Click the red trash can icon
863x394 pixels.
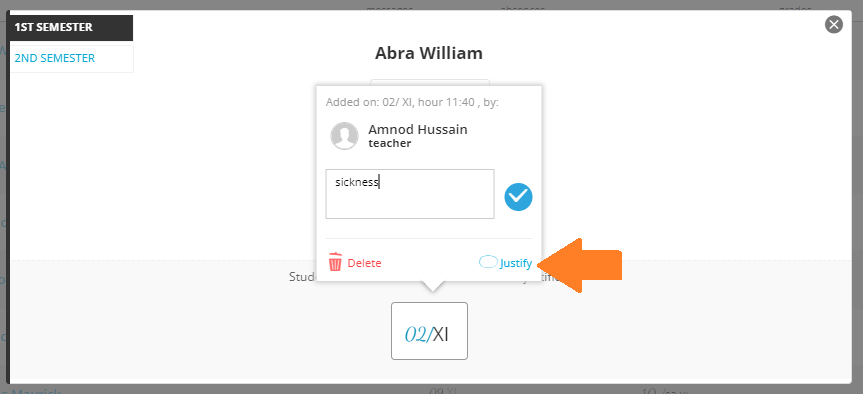point(335,262)
